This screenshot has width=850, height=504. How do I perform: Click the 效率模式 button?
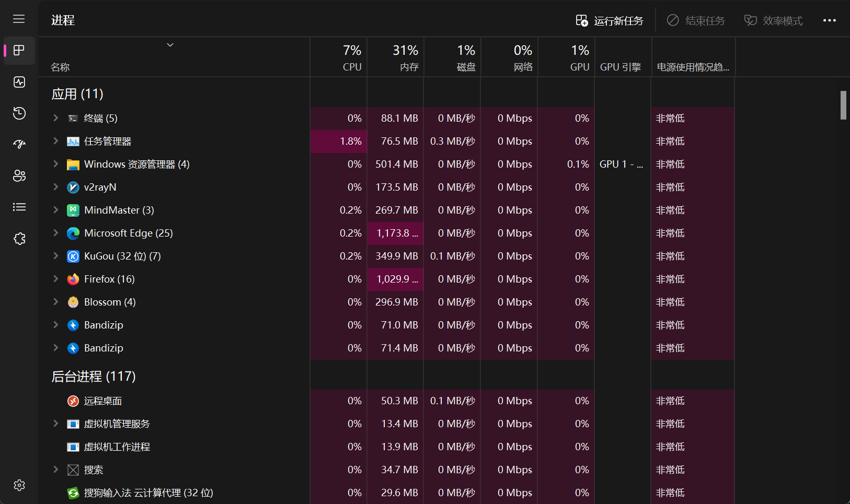773,20
